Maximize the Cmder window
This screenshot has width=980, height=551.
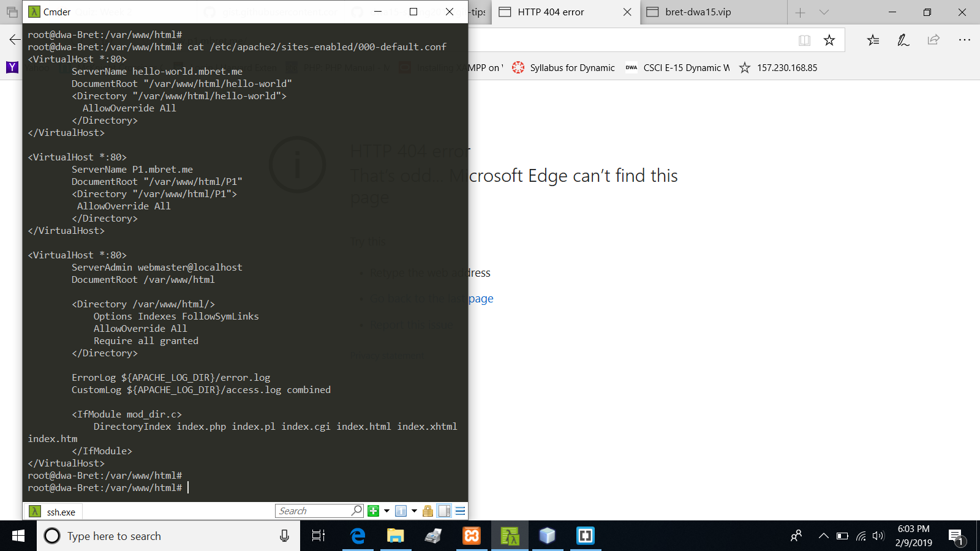(413, 12)
